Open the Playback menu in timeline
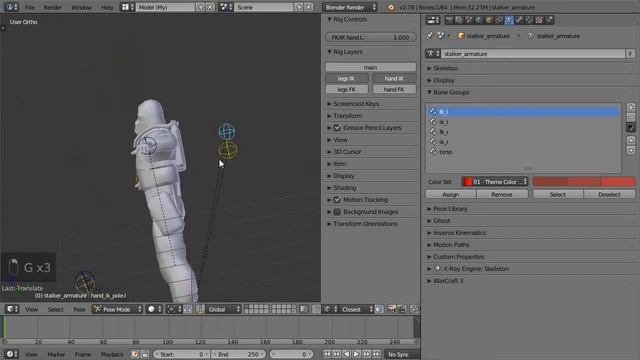The image size is (640, 360). pyautogui.click(x=112, y=354)
